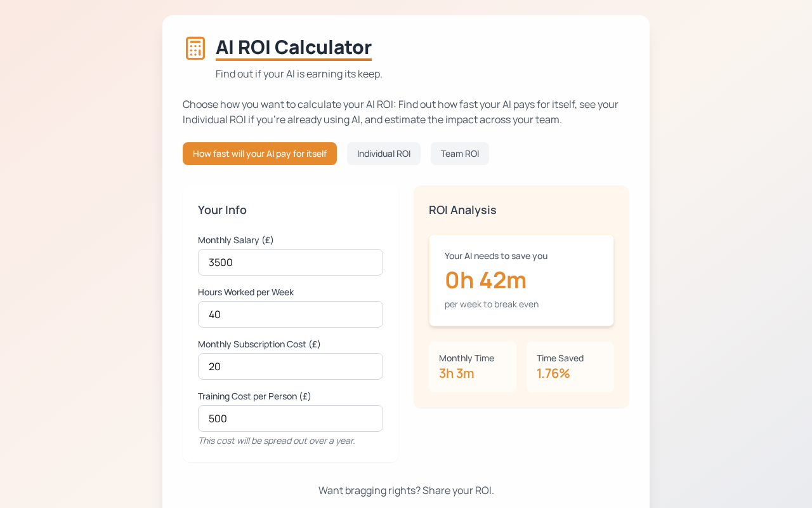Select the "How fast will your AI pay for itself" tab
The height and width of the screenshot is (508, 812).
click(x=259, y=154)
